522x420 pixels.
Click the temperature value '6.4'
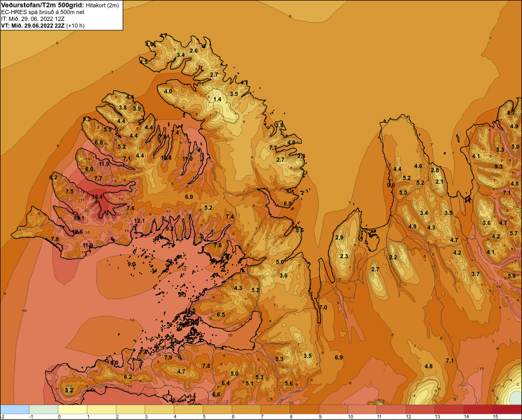pyautogui.click(x=226, y=383)
